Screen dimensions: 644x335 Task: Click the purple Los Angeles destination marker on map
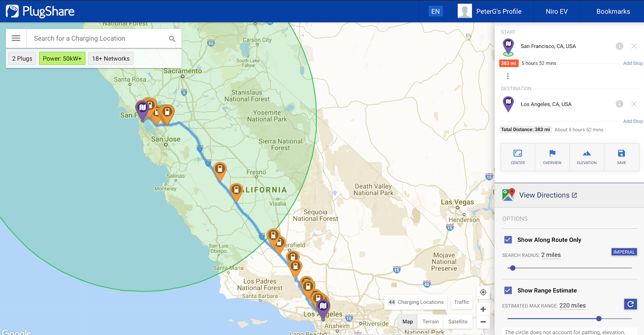coord(323,309)
